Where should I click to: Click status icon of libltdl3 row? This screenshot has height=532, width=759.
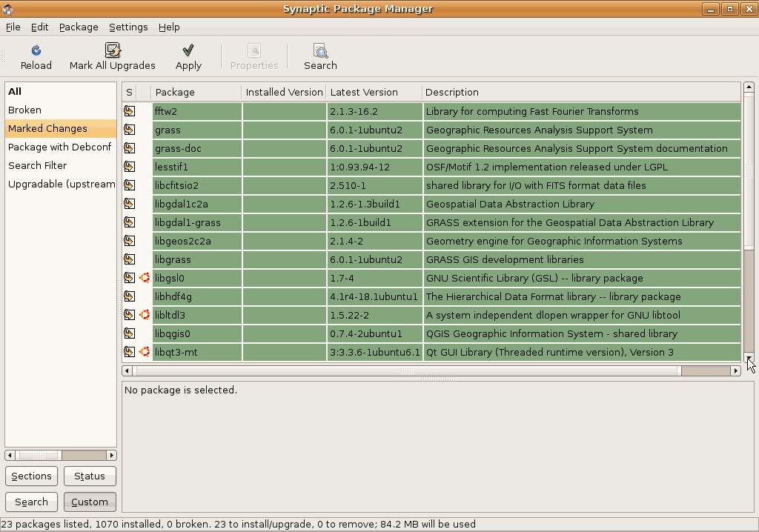click(129, 315)
